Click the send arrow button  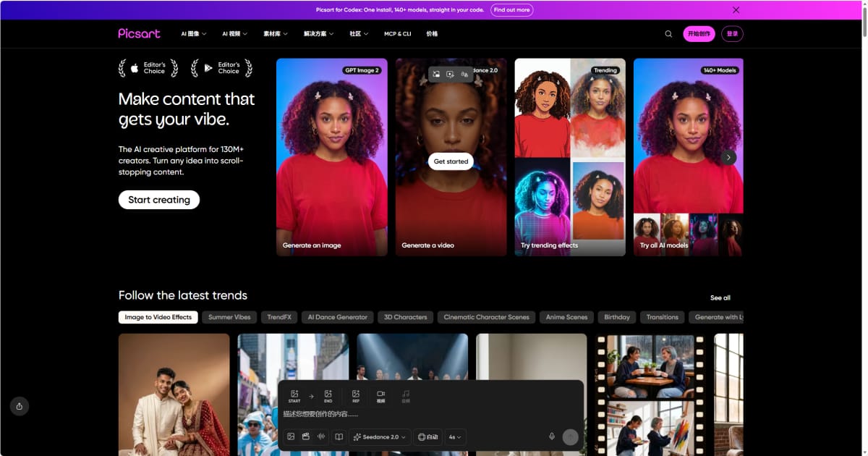click(x=571, y=436)
